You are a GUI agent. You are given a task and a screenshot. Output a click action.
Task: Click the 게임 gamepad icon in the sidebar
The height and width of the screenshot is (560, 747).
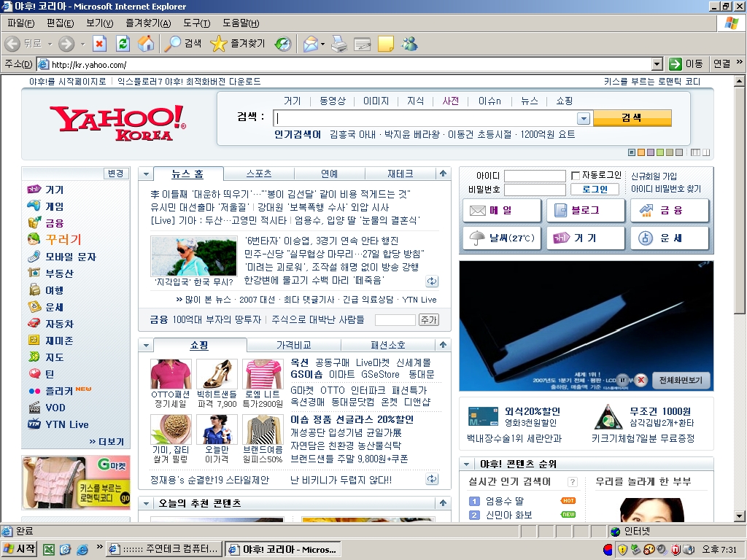coord(34,206)
